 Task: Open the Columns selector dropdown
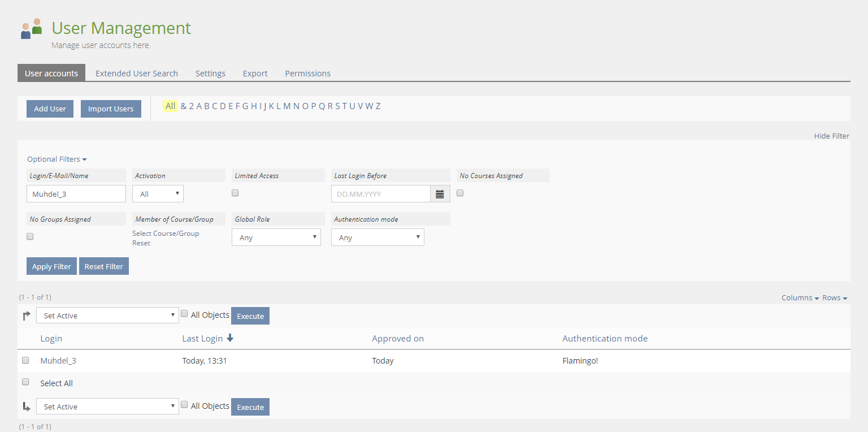click(800, 297)
